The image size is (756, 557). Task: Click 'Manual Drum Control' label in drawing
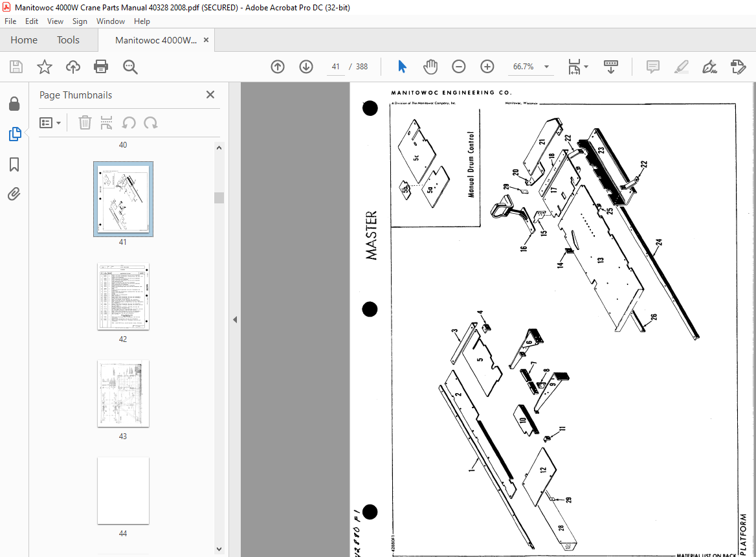click(x=471, y=165)
